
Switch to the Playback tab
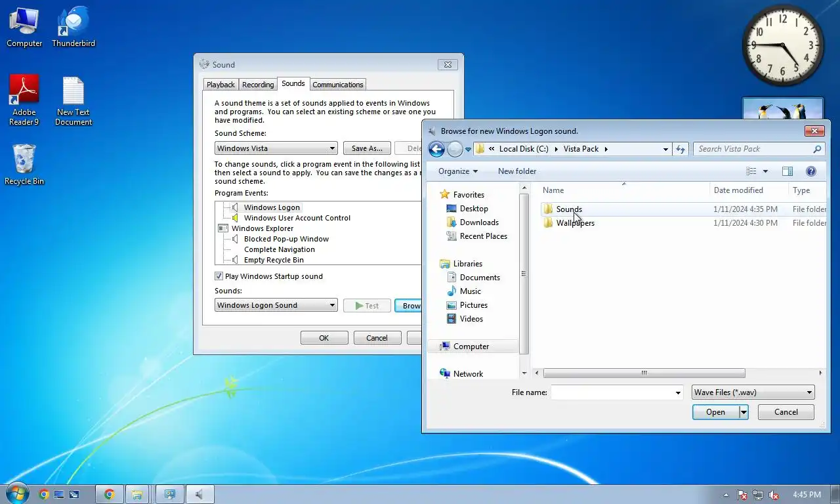tap(220, 85)
